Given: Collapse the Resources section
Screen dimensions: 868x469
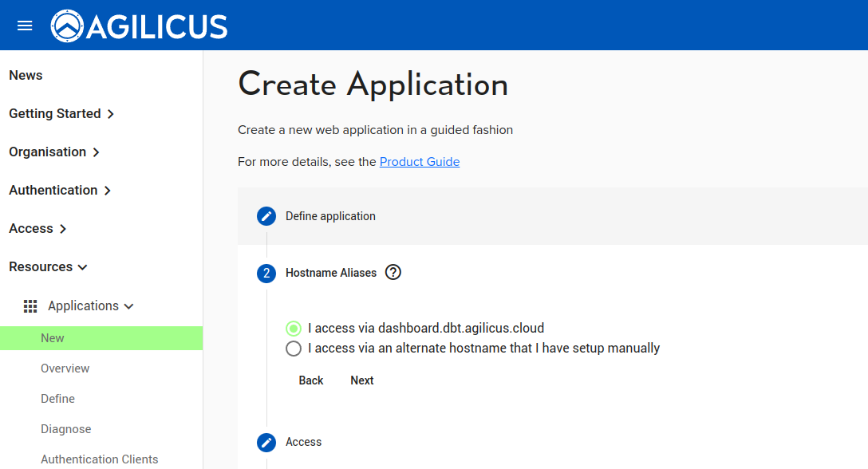Looking at the screenshot, I should [48, 266].
